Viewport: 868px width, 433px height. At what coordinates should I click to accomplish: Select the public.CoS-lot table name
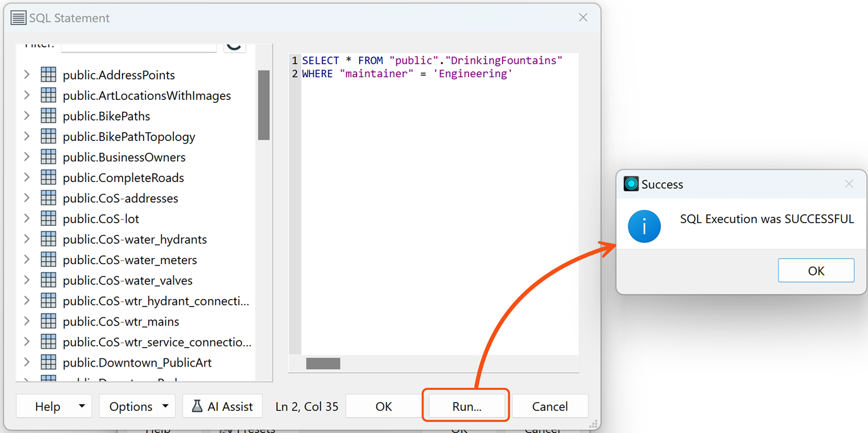(x=101, y=219)
